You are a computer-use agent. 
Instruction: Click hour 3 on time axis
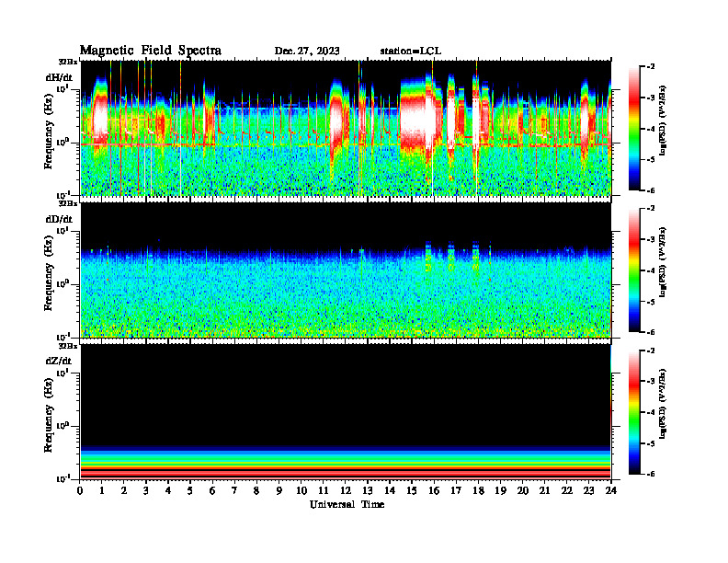point(146,490)
